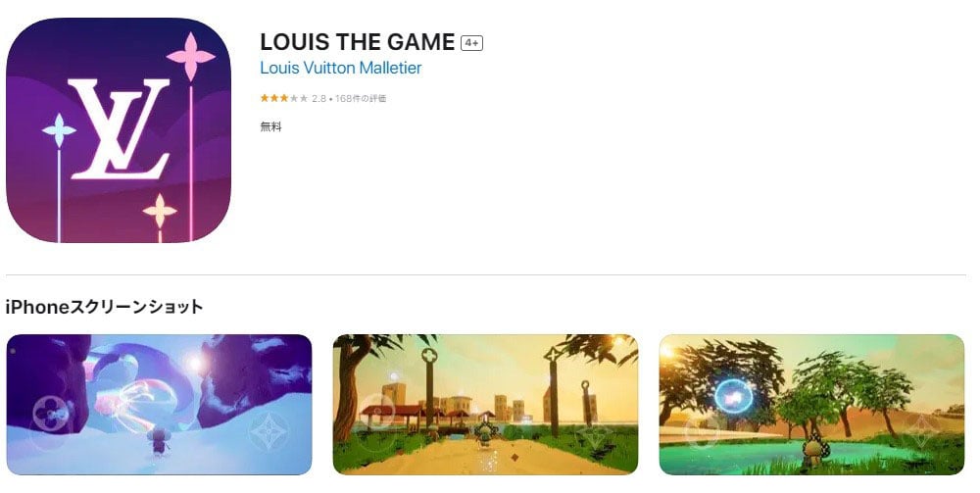Click the white LV monogram logo
Image resolution: width=980 pixels, height=493 pixels.
(x=119, y=128)
